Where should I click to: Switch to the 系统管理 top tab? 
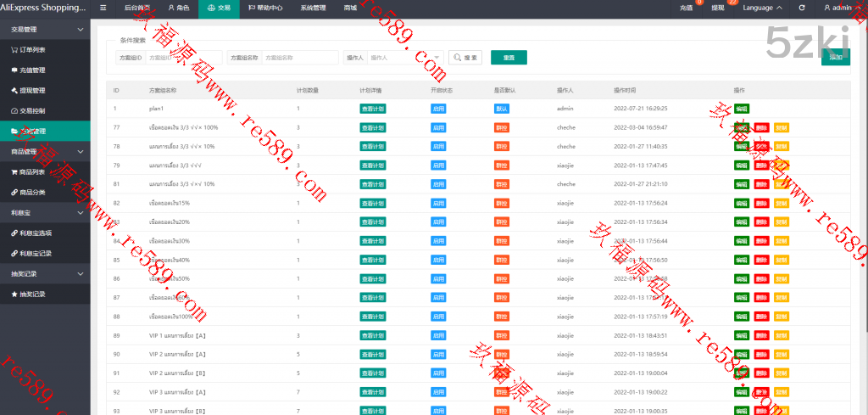(313, 8)
